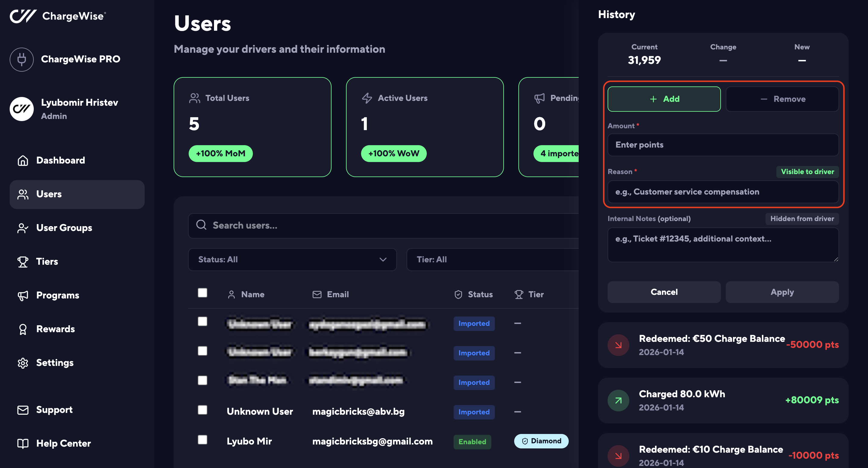The height and width of the screenshot is (468, 868).
Task: Click the Help Center book icon
Action: coord(23,443)
